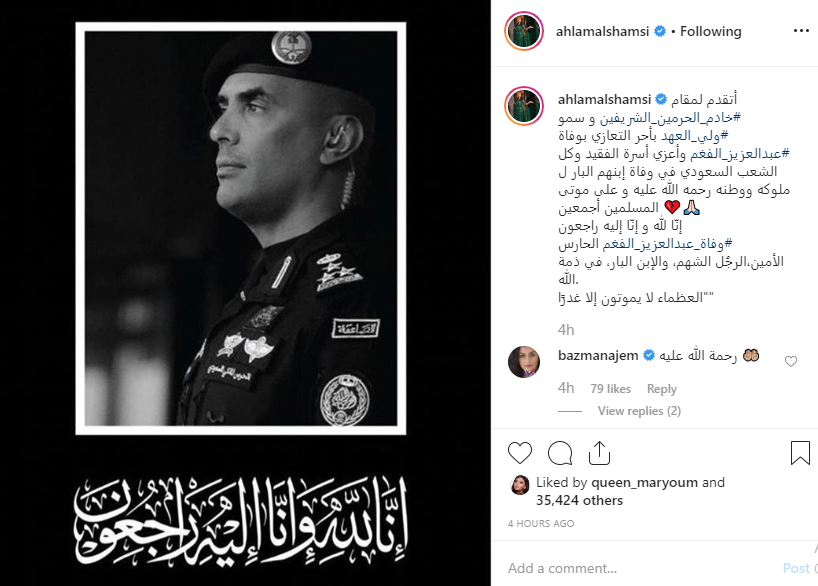Toggle the Following status button

(x=711, y=31)
